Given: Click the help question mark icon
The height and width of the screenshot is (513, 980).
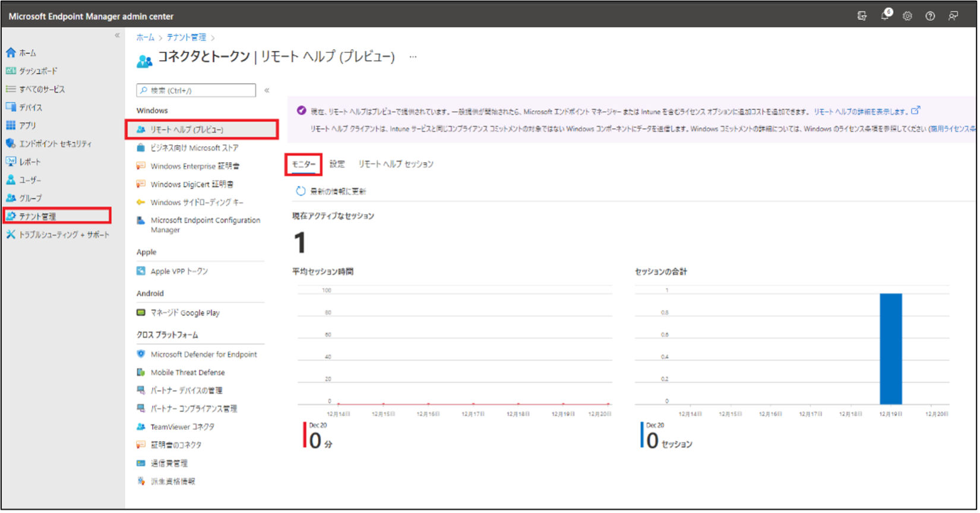Looking at the screenshot, I should coord(930,17).
